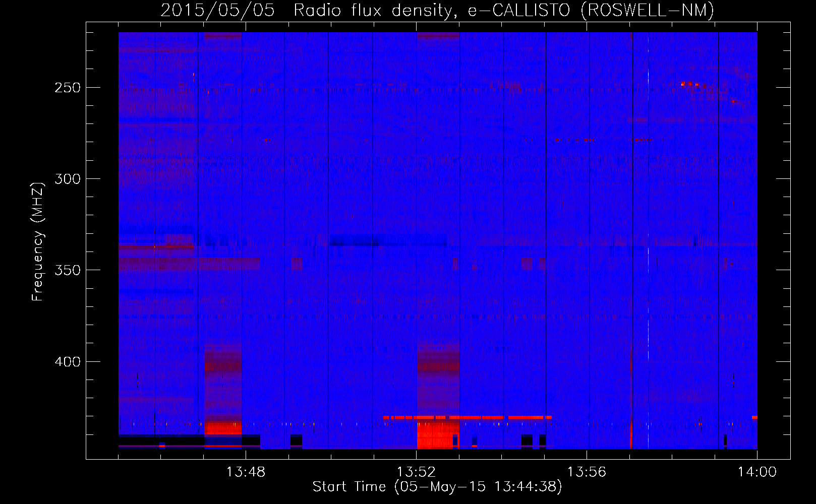Click the bright red burst near 13:52

(x=438, y=435)
